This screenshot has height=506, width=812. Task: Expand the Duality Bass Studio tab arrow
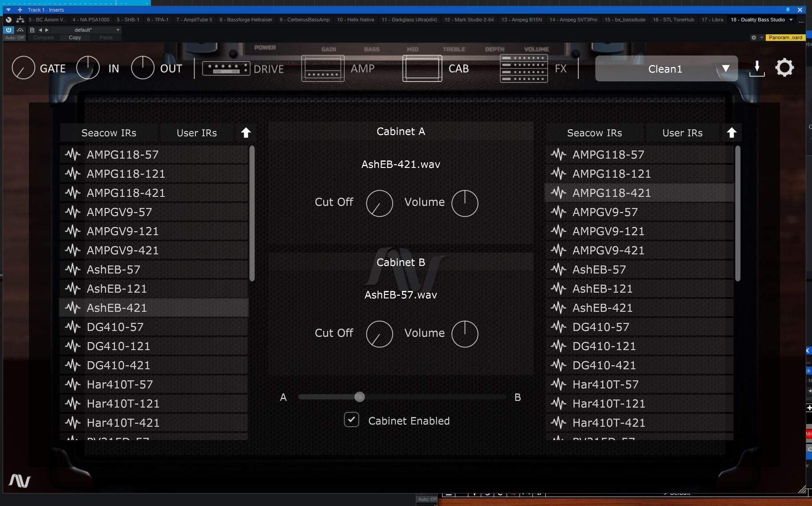791,20
